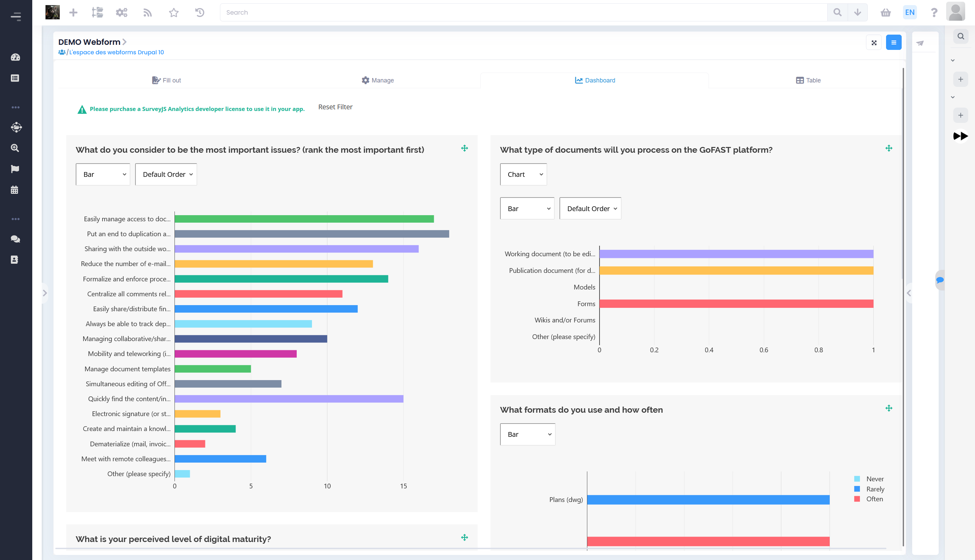The image size is (975, 560).
Task: Open the calendar icon in left sidebar
Action: [x=15, y=190]
